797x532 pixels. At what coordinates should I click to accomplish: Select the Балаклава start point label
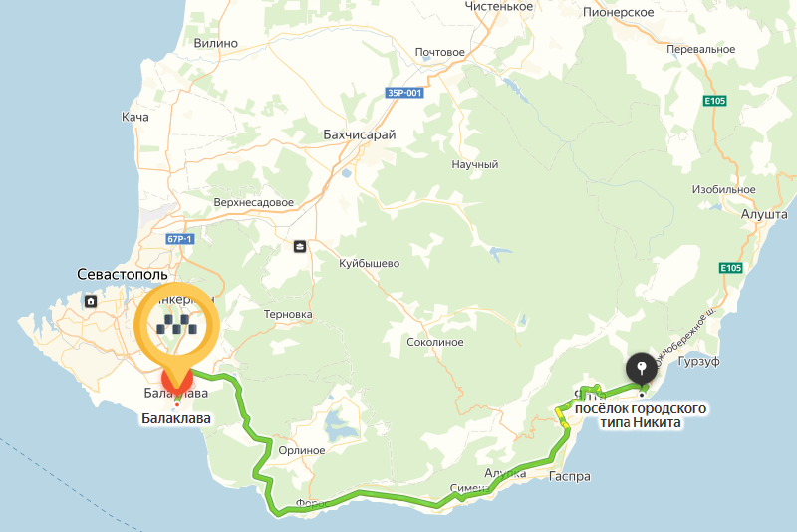coord(176,418)
